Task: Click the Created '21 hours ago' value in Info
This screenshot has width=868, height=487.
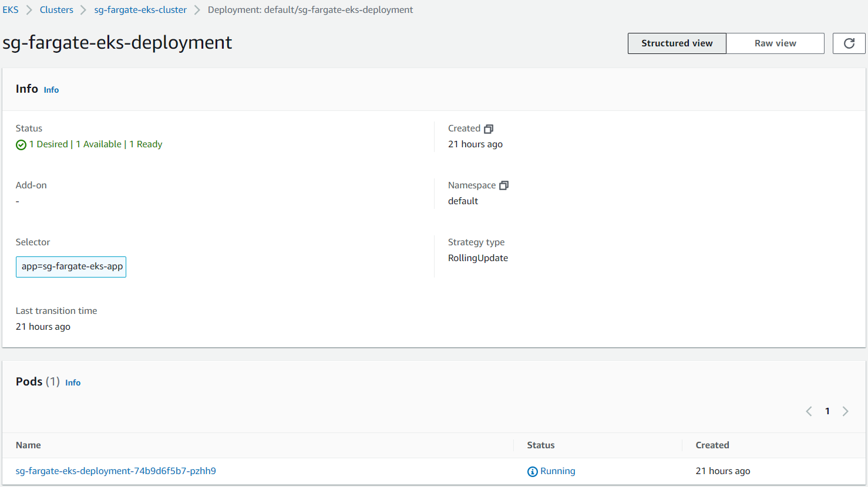Action: tap(475, 144)
